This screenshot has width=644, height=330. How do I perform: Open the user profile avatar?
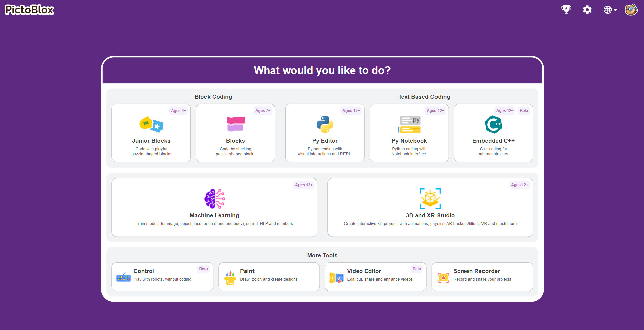631,10
